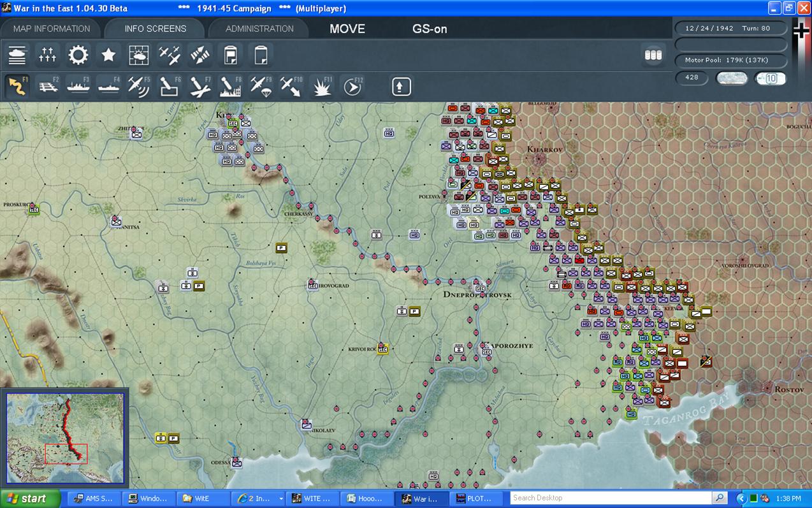
Task: Select the unit counter at Zhitomir
Action: [136, 133]
